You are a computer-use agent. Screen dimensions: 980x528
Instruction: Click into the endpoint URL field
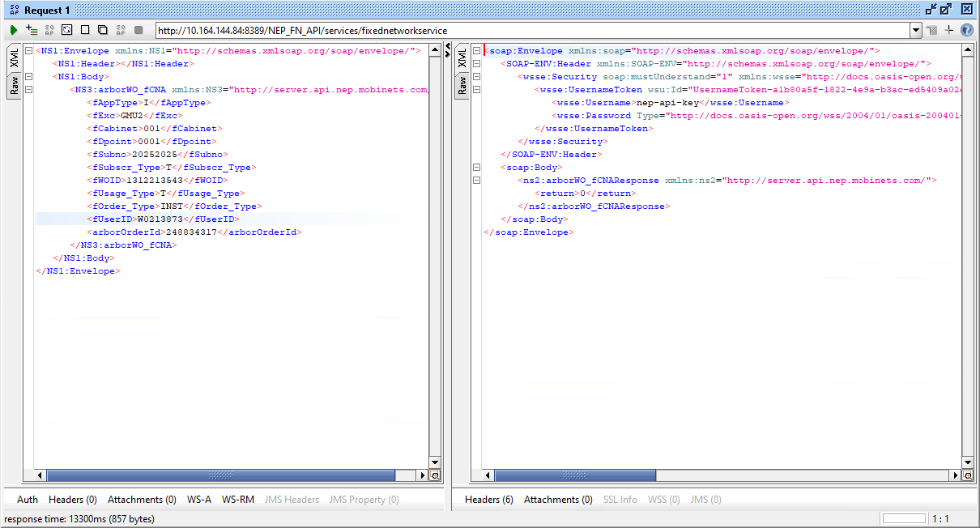[x=526, y=31]
